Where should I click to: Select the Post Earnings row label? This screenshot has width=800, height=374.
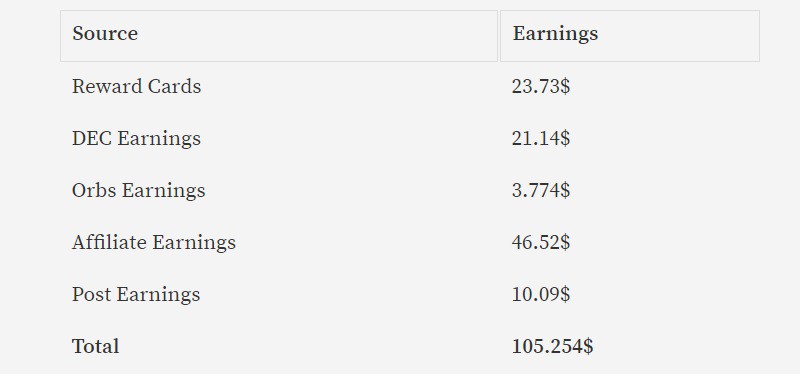coord(136,295)
